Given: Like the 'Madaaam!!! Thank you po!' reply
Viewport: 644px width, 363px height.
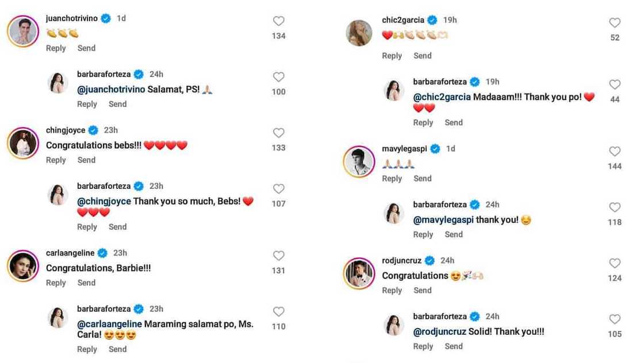Looking at the screenshot, I should pos(615,85).
